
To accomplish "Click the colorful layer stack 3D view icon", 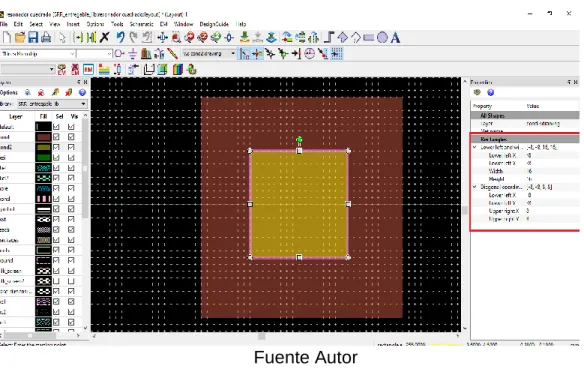I will click(x=178, y=70).
